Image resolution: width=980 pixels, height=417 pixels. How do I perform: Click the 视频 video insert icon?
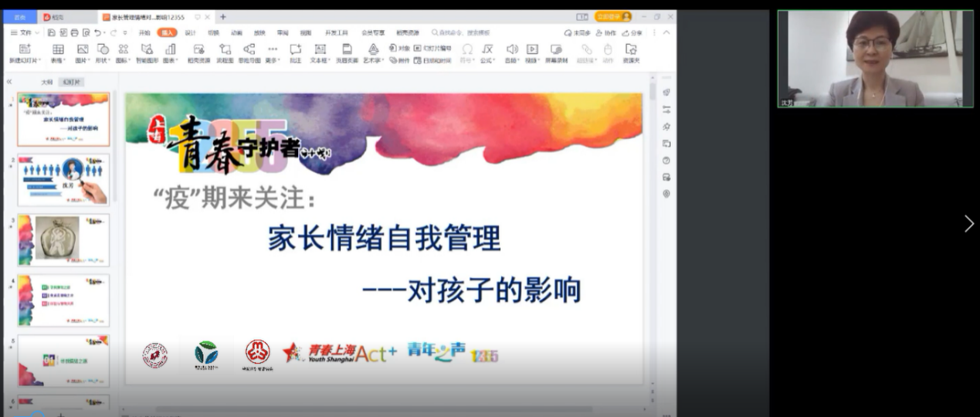531,49
